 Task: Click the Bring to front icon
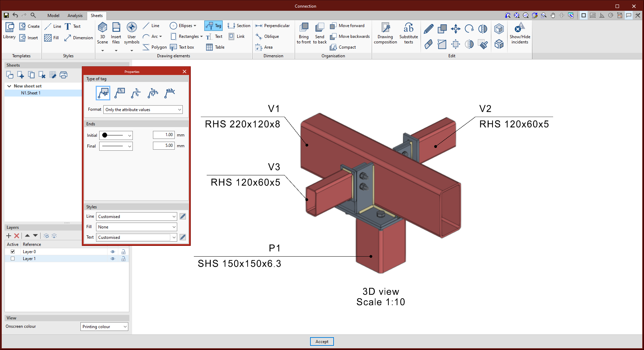coord(304,28)
